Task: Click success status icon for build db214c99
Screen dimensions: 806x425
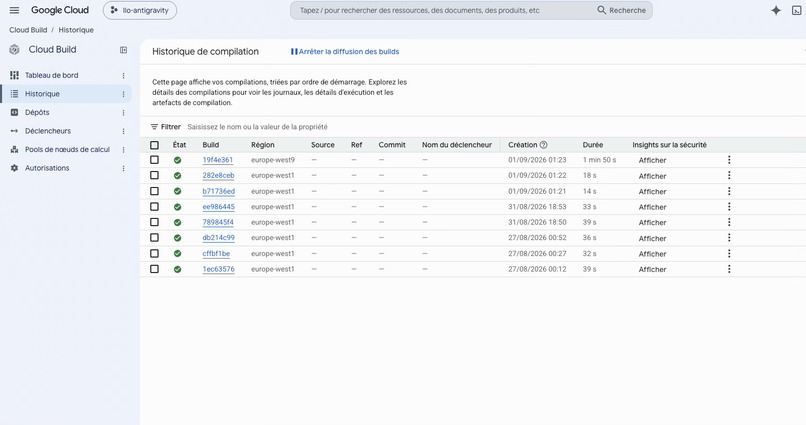Action: tap(177, 238)
